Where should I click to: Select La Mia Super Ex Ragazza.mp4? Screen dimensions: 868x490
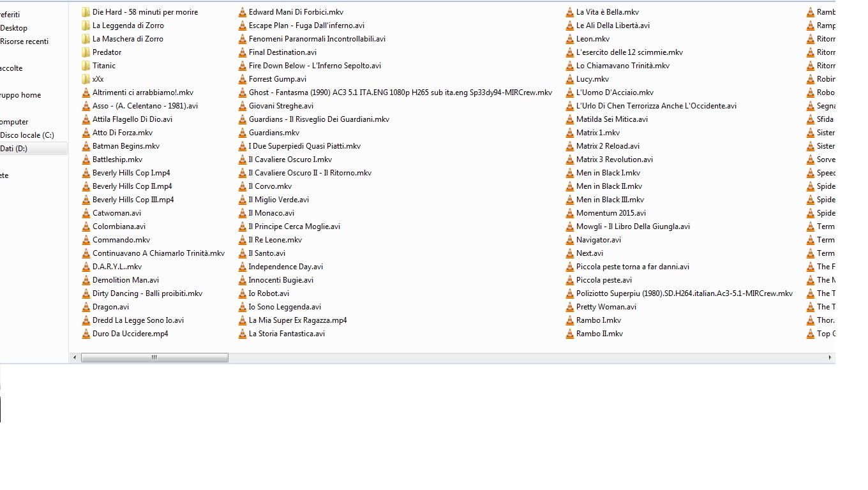pos(298,320)
